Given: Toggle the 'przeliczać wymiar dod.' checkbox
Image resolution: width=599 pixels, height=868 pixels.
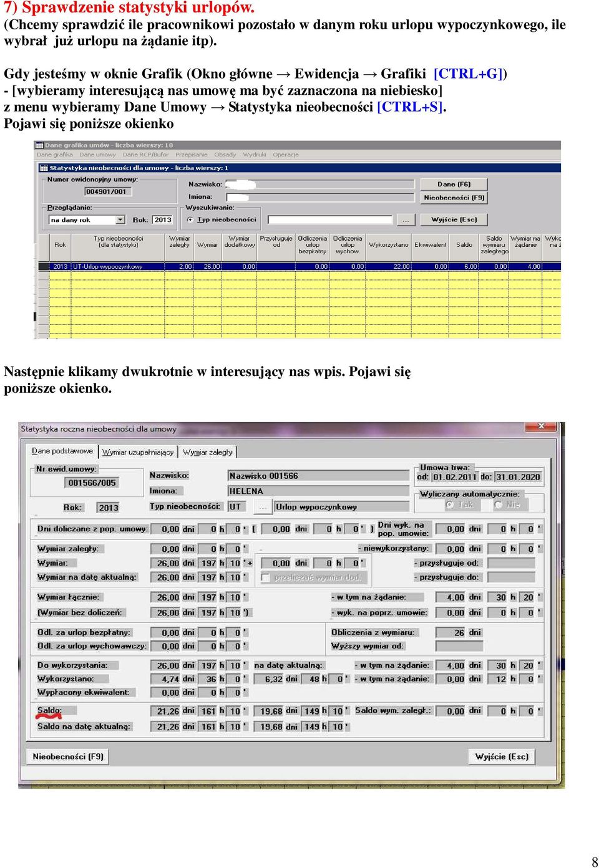Looking at the screenshot, I should (265, 577).
